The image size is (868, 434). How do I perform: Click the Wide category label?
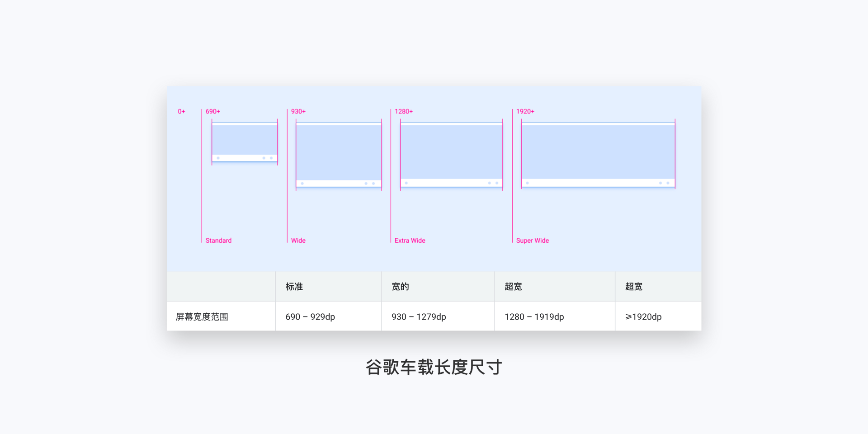[298, 241]
